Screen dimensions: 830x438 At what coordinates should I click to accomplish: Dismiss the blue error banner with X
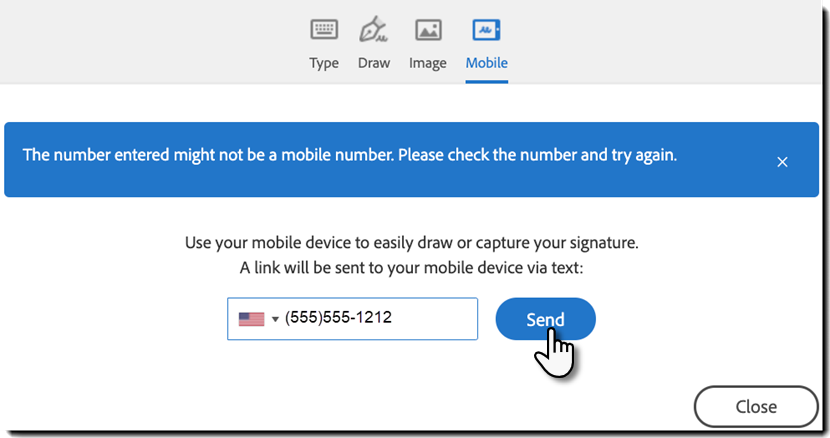783,161
